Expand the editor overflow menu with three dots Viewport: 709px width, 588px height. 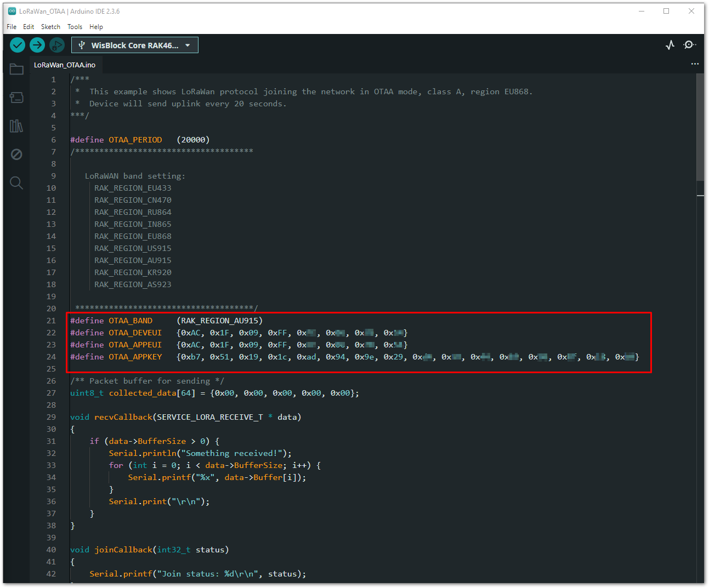(695, 64)
